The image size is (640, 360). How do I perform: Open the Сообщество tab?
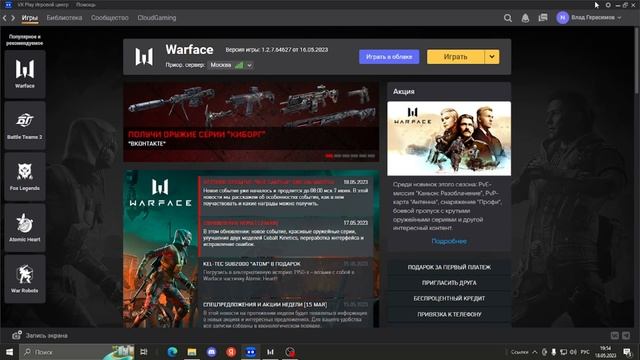[x=110, y=18]
